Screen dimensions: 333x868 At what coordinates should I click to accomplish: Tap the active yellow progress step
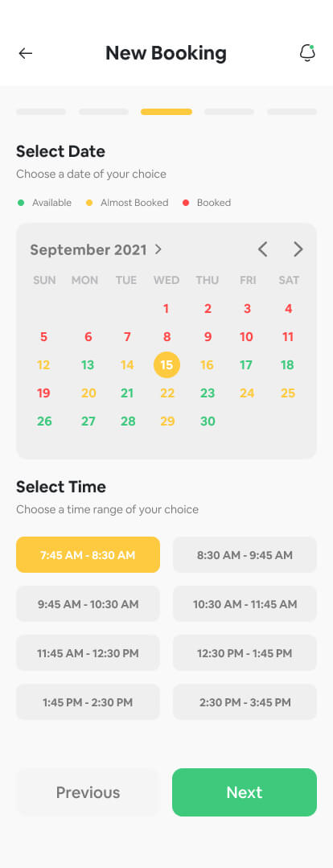click(x=166, y=112)
